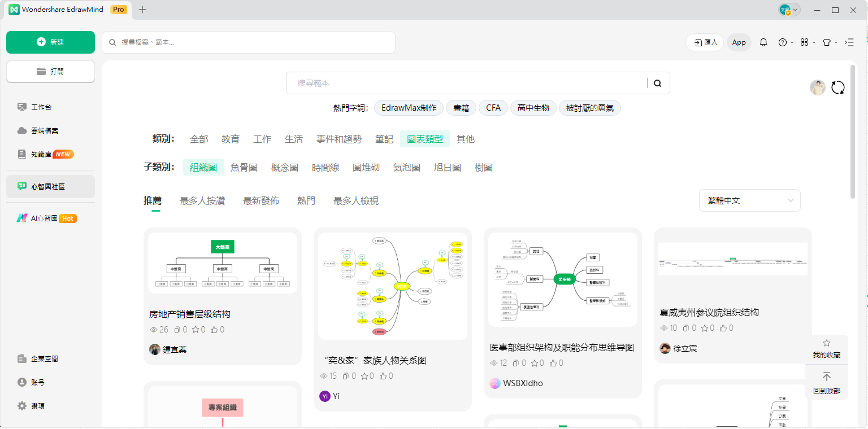Click the notification bell icon
This screenshot has height=429, width=868.
(x=763, y=42)
